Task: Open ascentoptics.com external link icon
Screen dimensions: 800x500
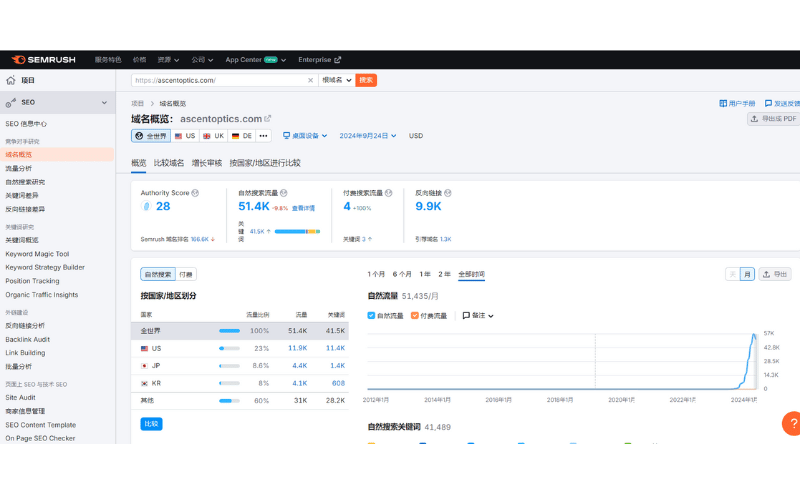Action: pyautogui.click(x=267, y=118)
